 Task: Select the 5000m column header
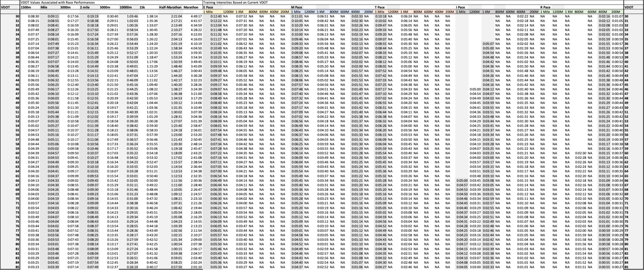[x=105, y=7]
